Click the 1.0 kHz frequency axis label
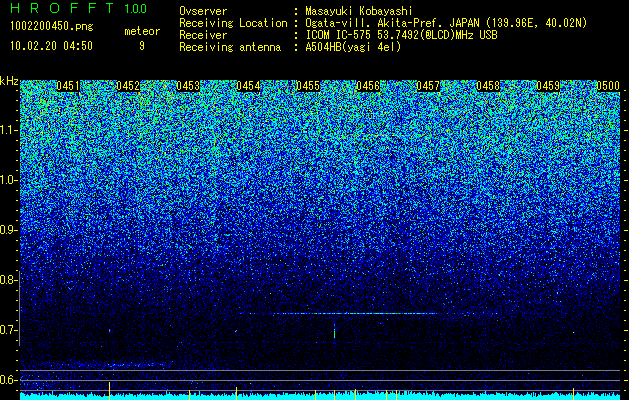 [9, 180]
